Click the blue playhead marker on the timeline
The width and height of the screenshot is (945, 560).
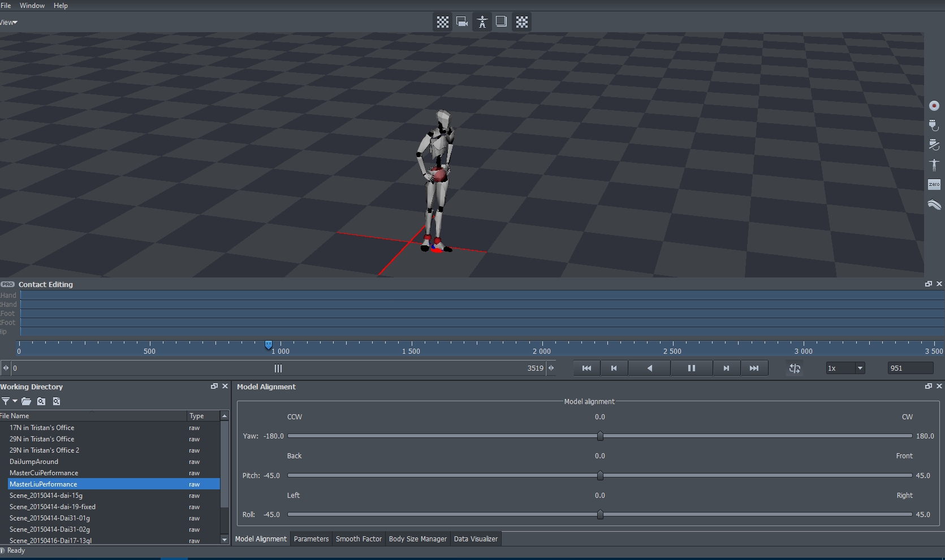(x=269, y=345)
